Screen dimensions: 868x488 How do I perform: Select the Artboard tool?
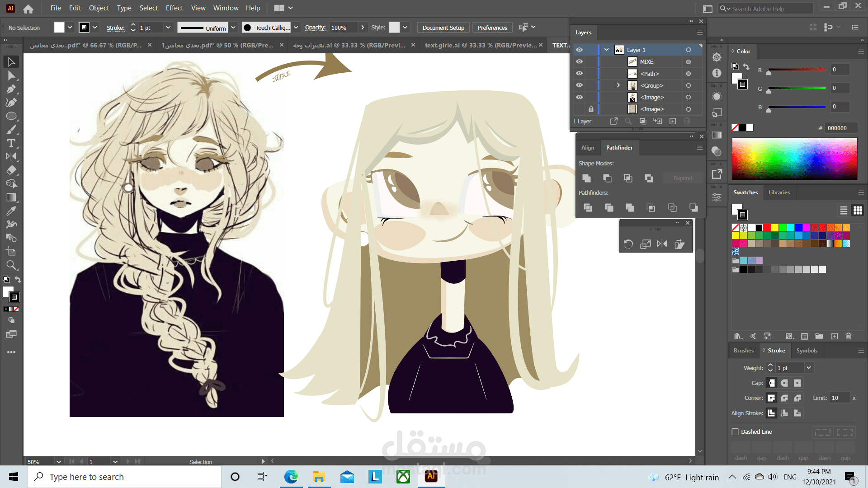click(x=11, y=252)
